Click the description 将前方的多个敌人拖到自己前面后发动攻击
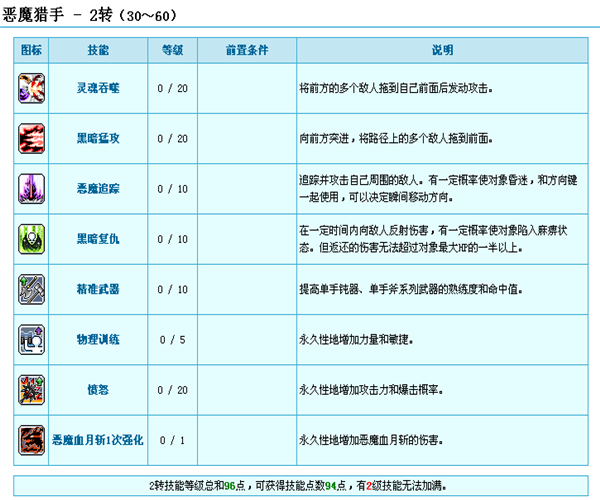 coord(396,88)
